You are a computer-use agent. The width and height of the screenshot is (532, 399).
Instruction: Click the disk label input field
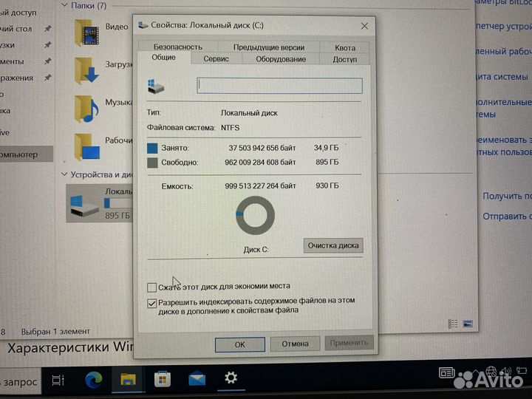click(x=279, y=86)
